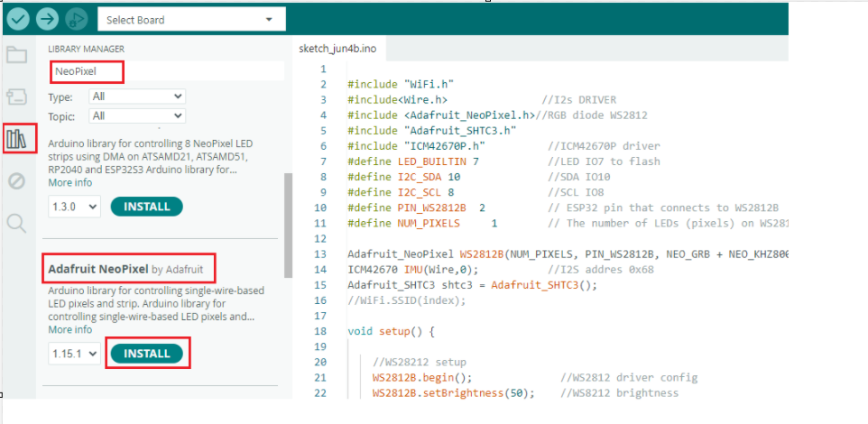Open the Search magnifier icon
Screen dimensions: 868x424
click(17, 223)
